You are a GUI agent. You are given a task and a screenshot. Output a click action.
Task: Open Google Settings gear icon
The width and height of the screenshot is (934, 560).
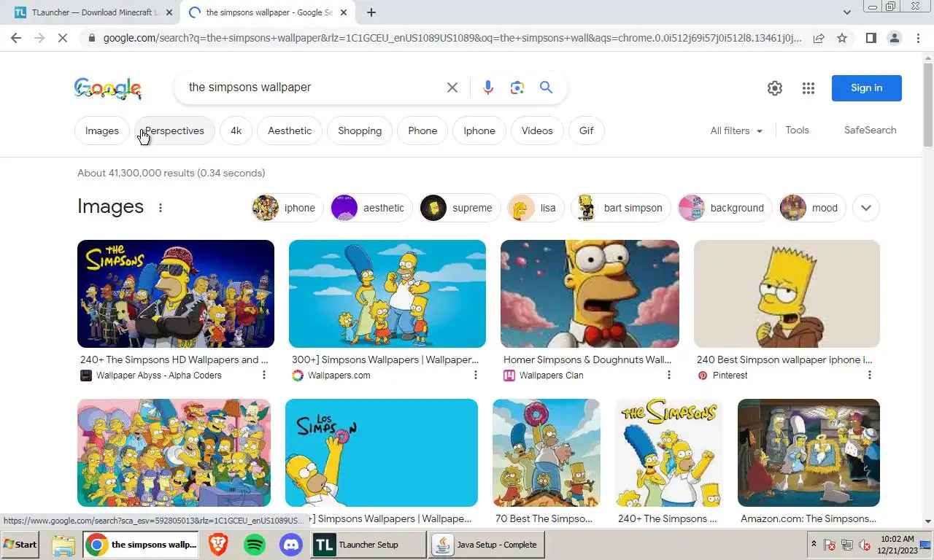775,88
